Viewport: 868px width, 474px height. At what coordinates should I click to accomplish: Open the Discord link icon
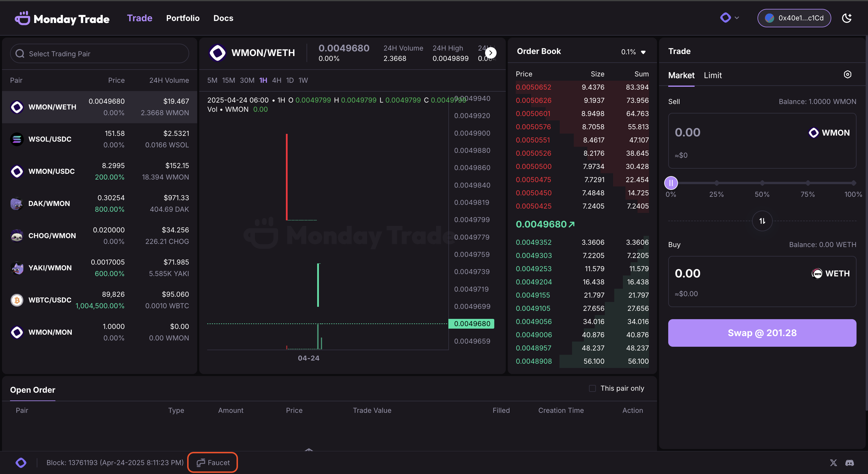(x=849, y=463)
